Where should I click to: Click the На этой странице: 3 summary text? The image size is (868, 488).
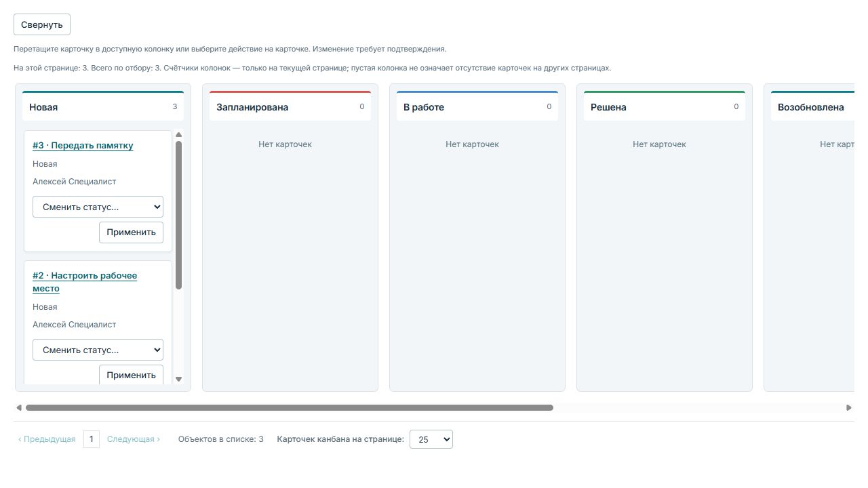[312, 68]
